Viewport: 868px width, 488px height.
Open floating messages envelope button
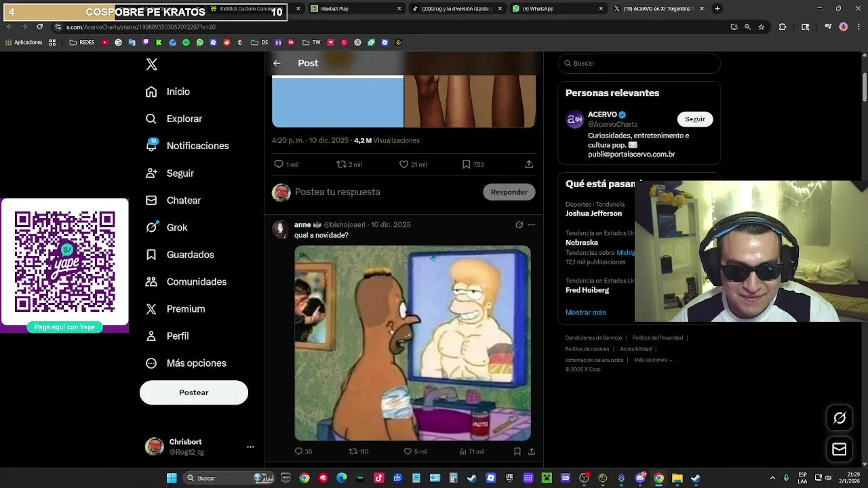point(840,449)
